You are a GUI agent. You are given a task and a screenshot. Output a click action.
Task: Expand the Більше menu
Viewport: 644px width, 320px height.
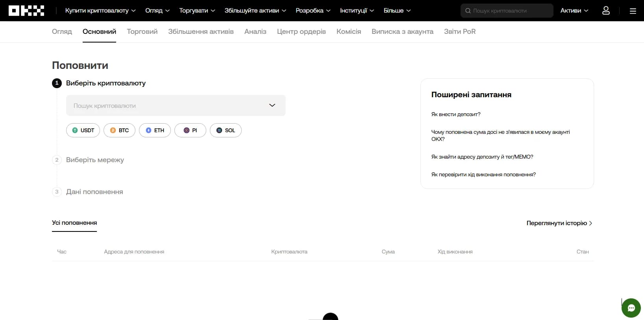click(397, 11)
